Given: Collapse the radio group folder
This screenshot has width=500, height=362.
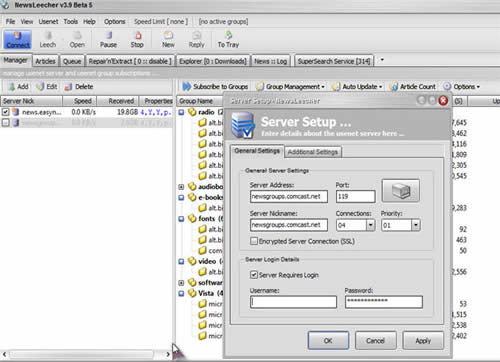Looking at the screenshot, I should [181, 112].
